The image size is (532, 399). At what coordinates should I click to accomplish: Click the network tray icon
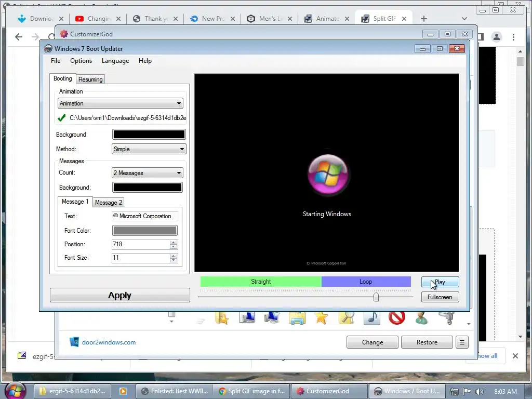pyautogui.click(x=454, y=392)
